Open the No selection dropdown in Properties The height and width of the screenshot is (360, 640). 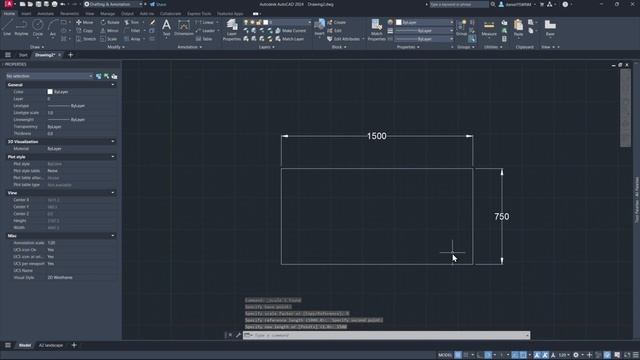point(49,76)
